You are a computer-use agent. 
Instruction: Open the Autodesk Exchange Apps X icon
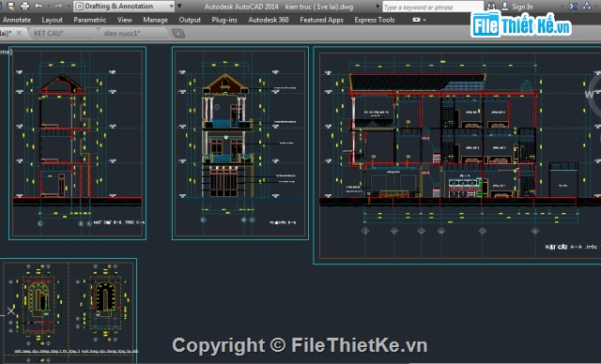tap(573, 7)
